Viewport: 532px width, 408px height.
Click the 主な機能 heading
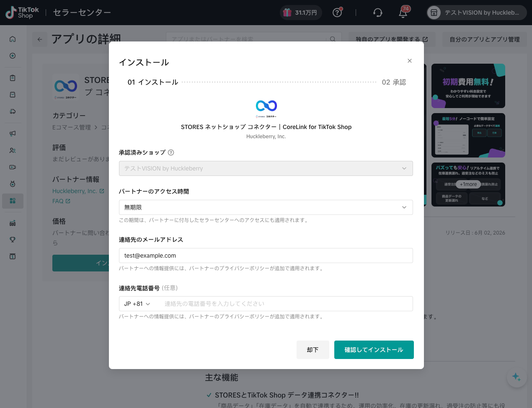(x=222, y=377)
